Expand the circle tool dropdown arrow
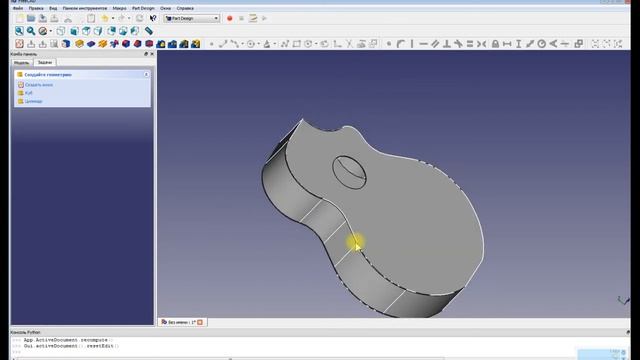 (259, 44)
